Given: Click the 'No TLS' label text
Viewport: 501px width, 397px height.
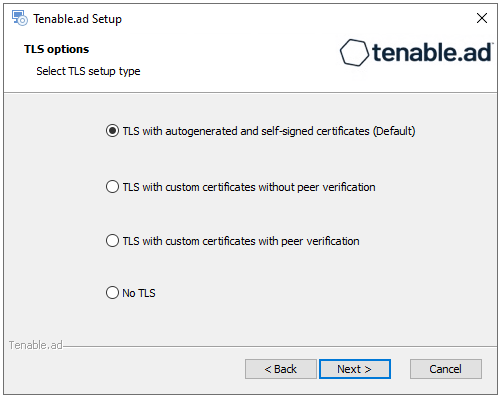Looking at the screenshot, I should pyautogui.click(x=139, y=293).
